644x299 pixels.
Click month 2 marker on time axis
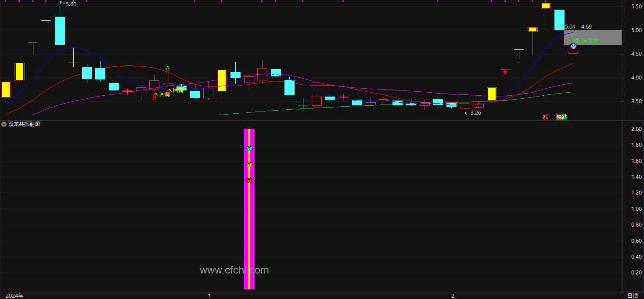(x=453, y=295)
